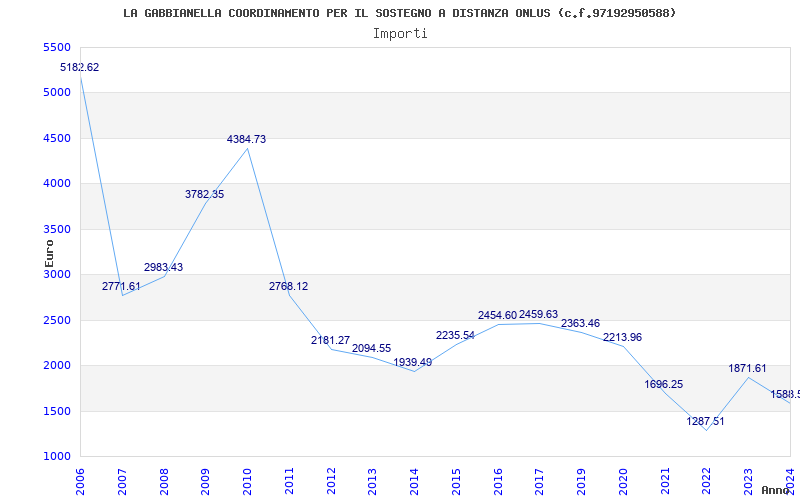Click the data label 2983.43

[163, 267]
